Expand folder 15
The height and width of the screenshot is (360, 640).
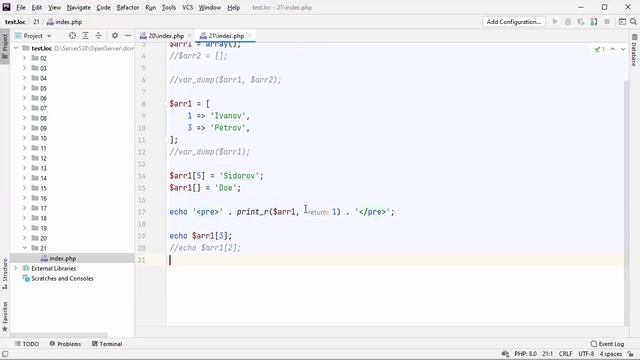click(24, 188)
